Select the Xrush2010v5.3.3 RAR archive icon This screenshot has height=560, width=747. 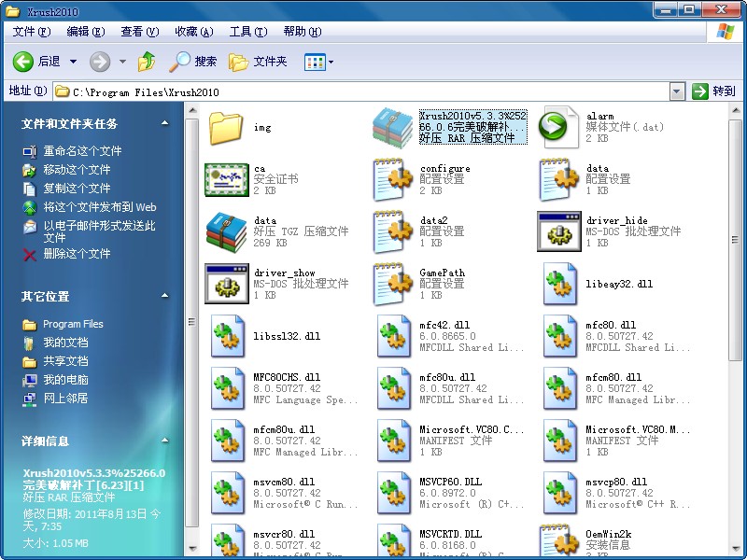click(x=392, y=128)
